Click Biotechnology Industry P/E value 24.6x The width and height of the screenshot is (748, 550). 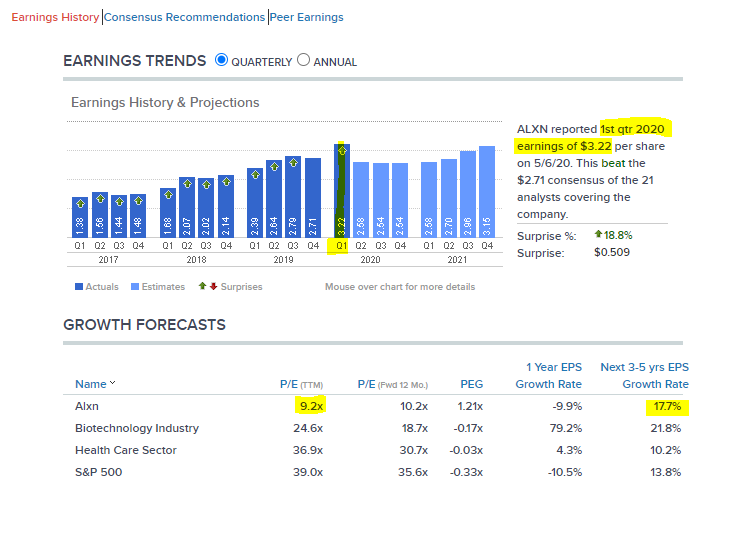308,428
